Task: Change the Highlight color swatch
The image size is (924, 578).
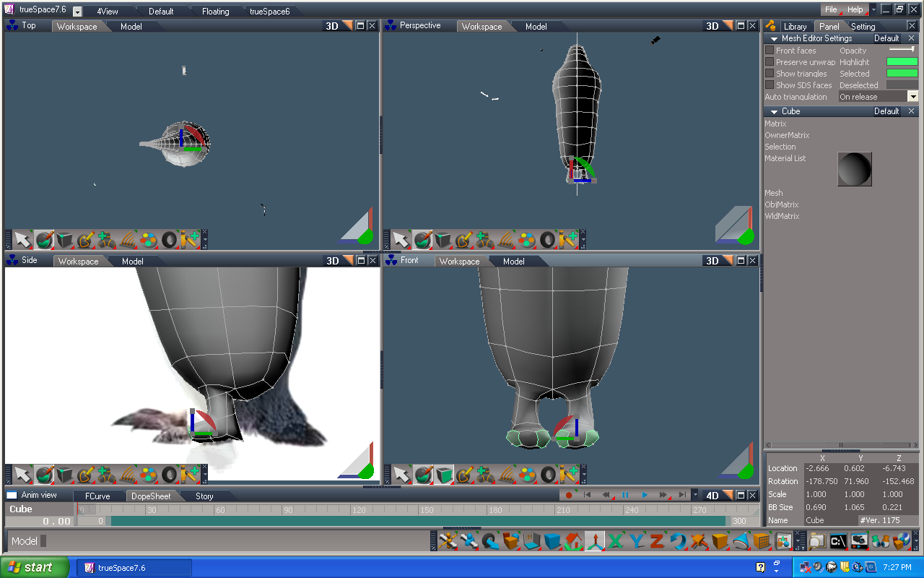Action: point(901,61)
